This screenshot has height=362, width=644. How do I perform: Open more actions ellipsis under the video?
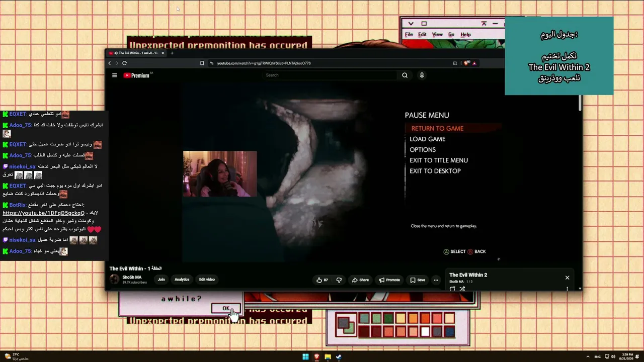click(x=436, y=280)
